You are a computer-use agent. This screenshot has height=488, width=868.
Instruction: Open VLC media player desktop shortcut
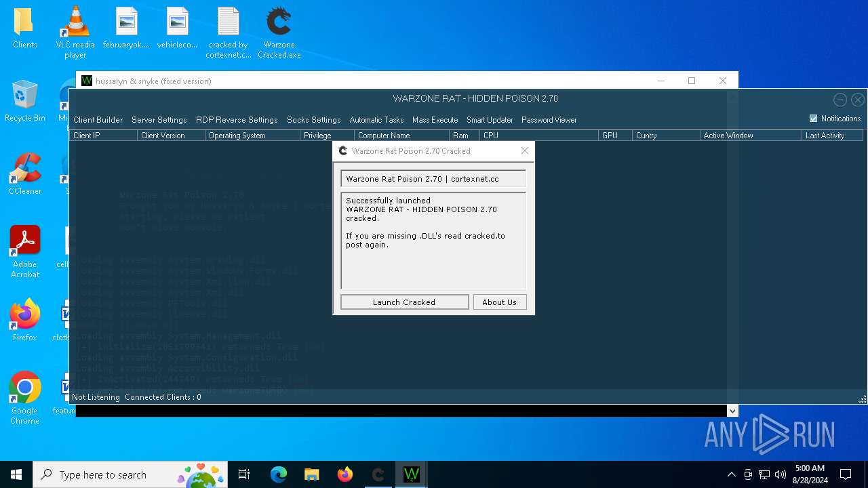pyautogui.click(x=75, y=32)
